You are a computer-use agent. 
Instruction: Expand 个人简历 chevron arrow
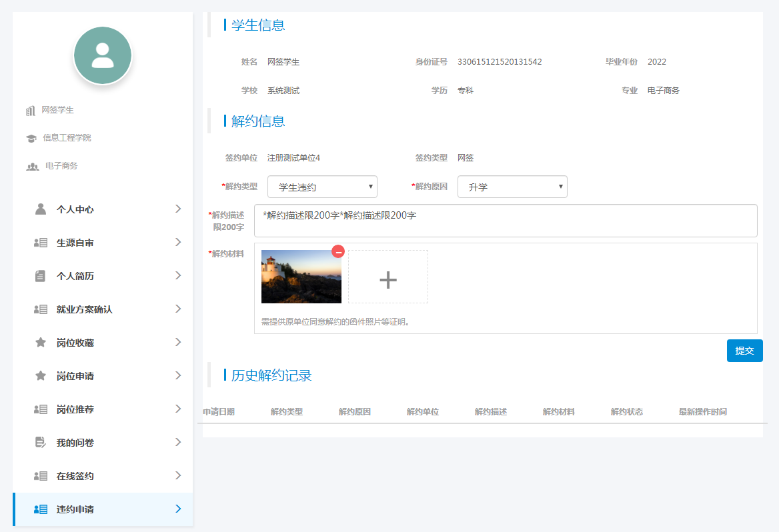coord(178,275)
